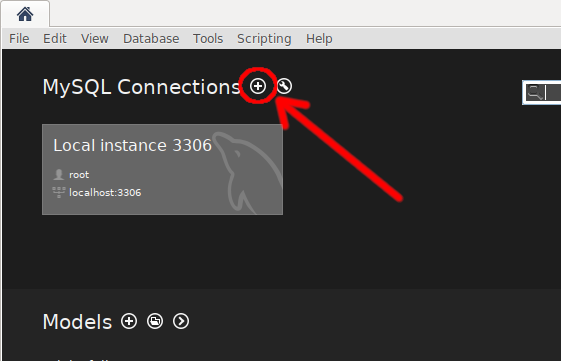This screenshot has height=361, width=561.
Task: Focus the connections search field
Action: point(542,93)
